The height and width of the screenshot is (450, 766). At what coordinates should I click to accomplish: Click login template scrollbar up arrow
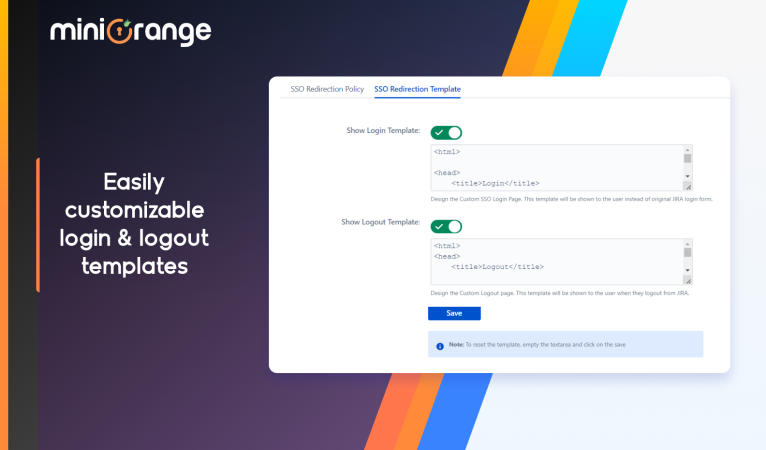point(687,150)
